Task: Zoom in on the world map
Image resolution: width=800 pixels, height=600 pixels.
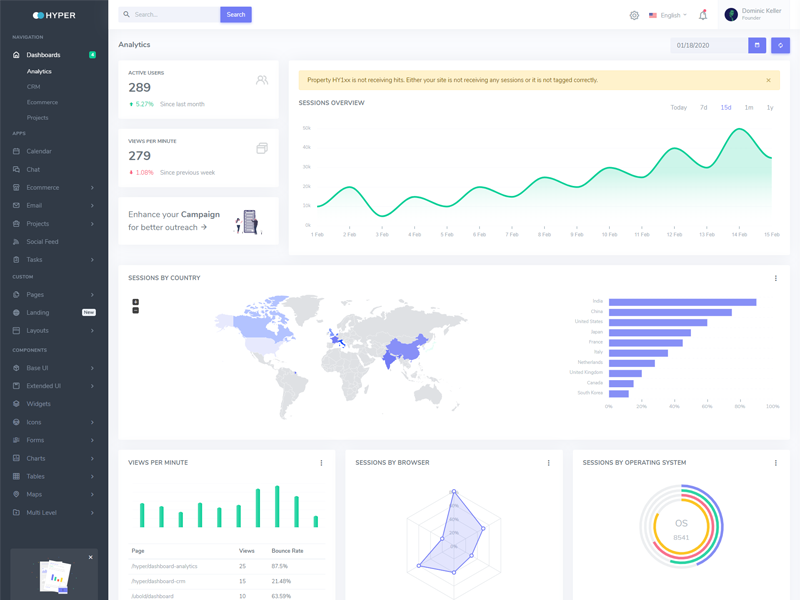Action: [x=136, y=302]
